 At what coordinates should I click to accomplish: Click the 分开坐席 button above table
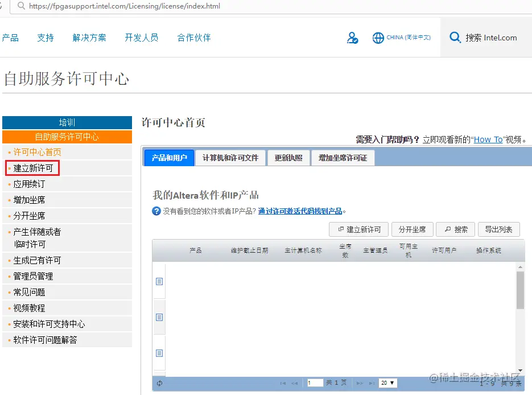click(413, 229)
